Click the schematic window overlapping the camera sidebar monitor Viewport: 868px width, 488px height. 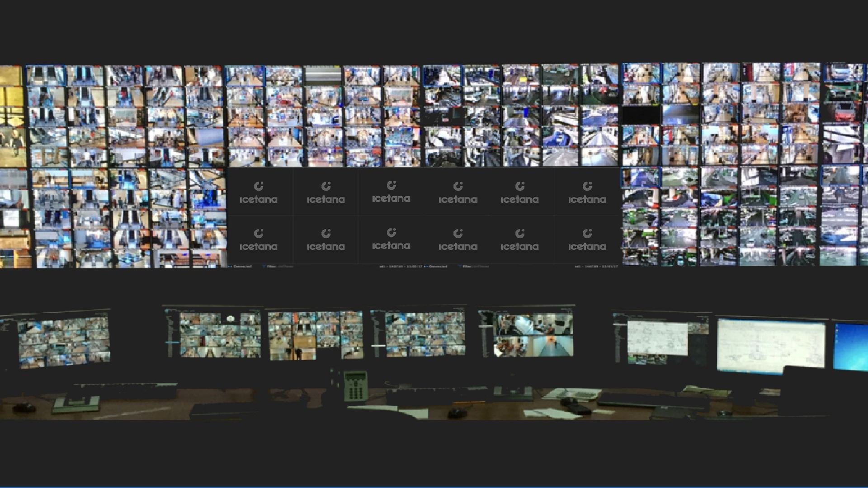pos(658,339)
